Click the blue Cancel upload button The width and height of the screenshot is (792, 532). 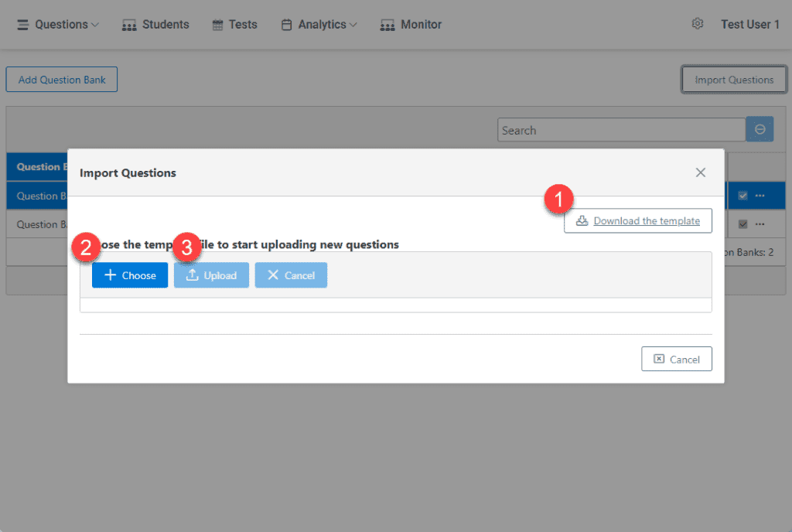pyautogui.click(x=291, y=275)
